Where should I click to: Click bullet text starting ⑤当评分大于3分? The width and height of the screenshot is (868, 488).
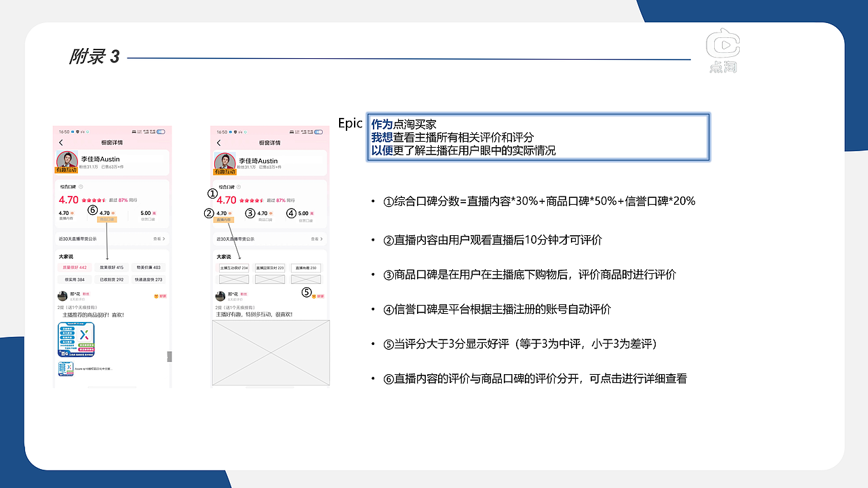click(x=520, y=344)
